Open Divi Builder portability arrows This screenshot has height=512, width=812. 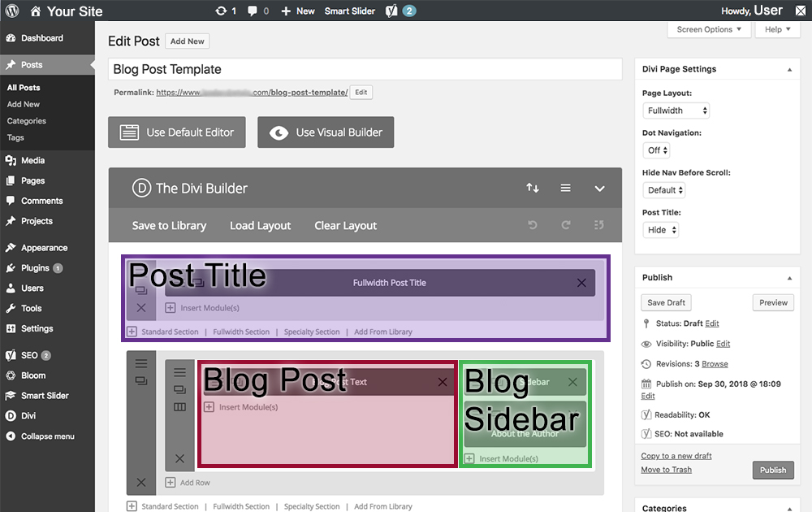coord(533,188)
